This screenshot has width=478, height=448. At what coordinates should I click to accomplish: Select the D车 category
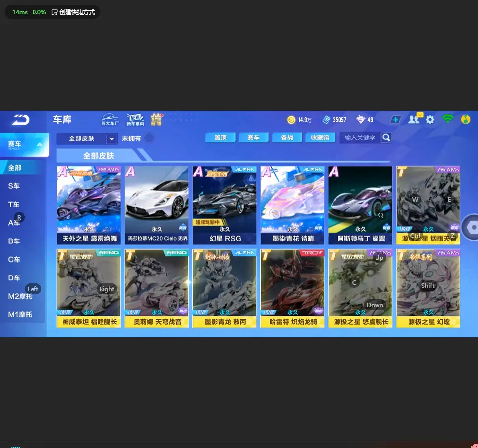14,278
